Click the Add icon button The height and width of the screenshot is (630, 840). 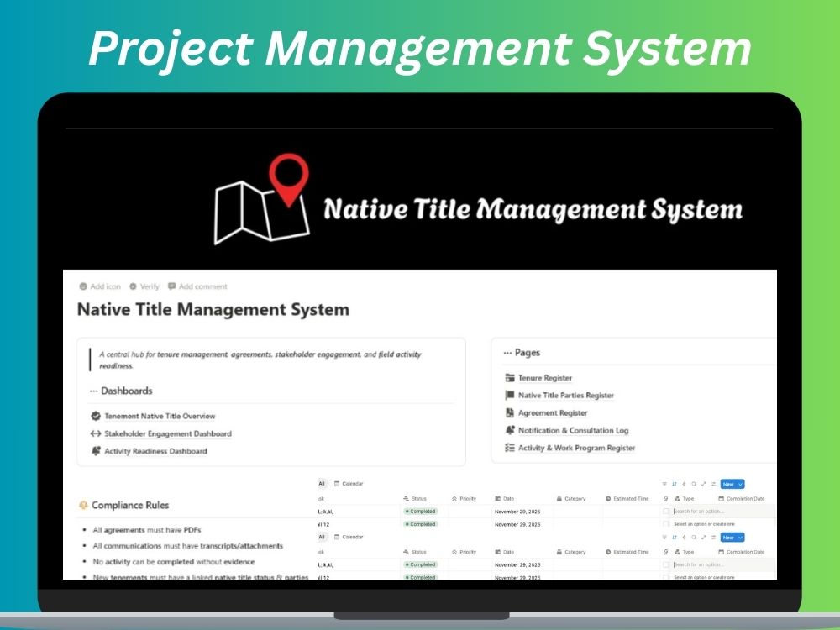(x=100, y=286)
